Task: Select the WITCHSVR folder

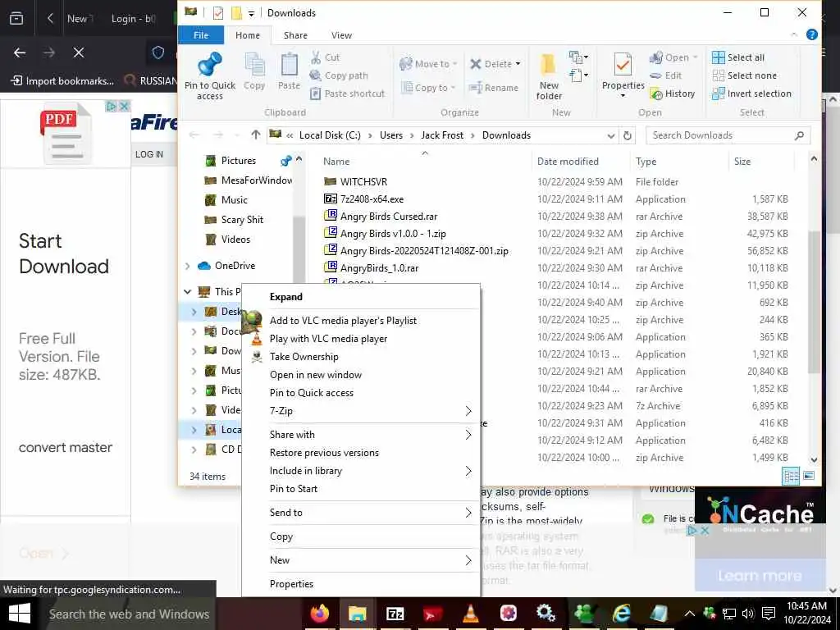Action: point(363,181)
